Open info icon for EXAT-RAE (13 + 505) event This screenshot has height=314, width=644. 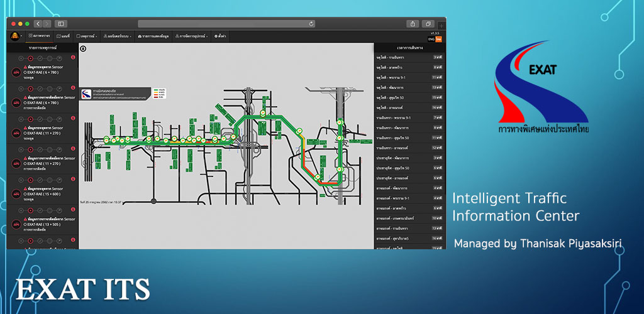[x=73, y=209]
